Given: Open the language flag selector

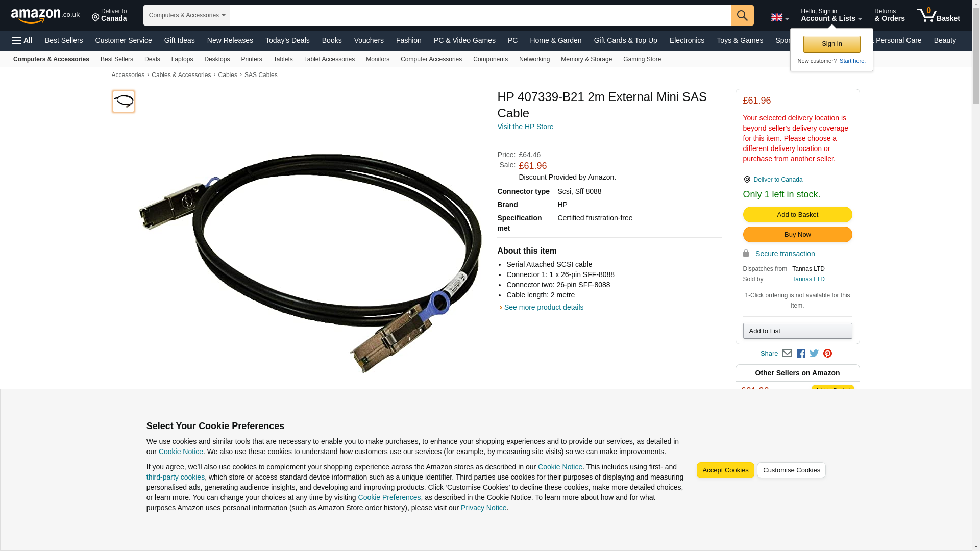Looking at the screenshot, I should pos(779,17).
